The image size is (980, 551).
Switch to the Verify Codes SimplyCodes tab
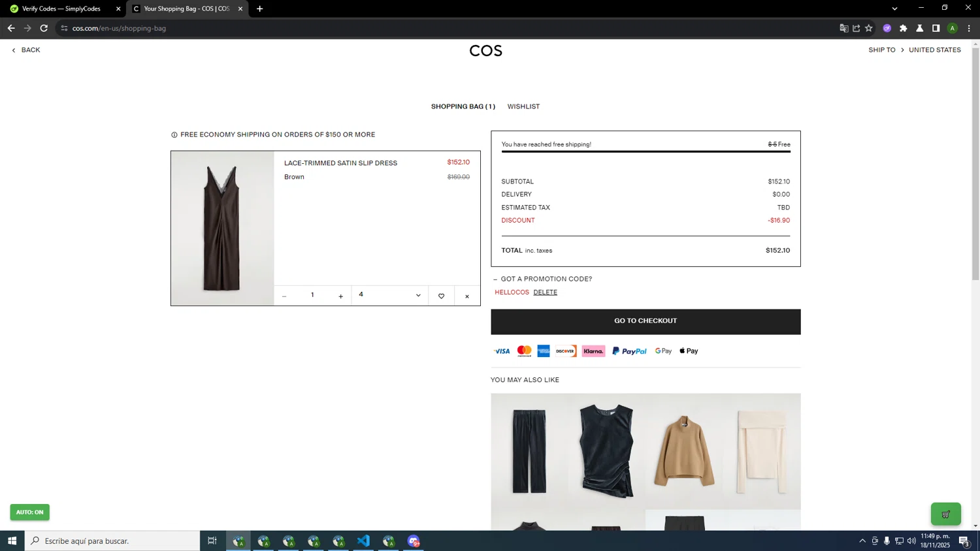tap(61, 9)
